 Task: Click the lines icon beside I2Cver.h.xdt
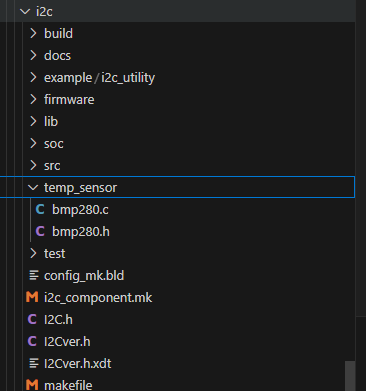point(34,363)
